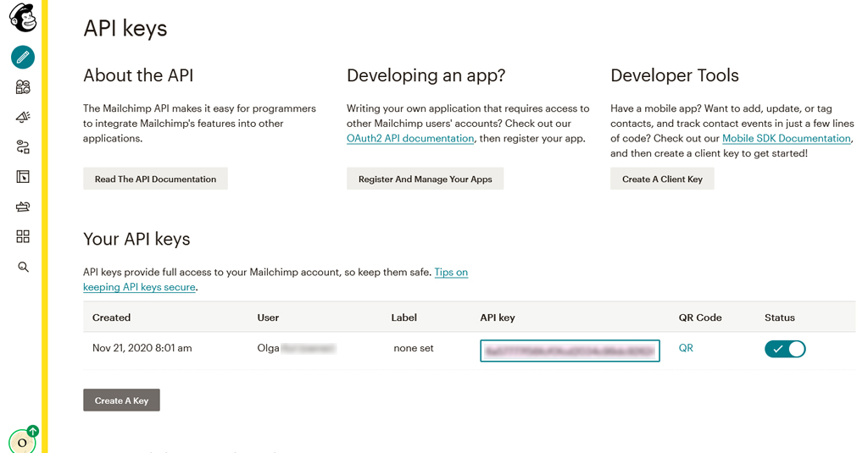
Task: Open the Mobile SDK Documentation link
Action: click(x=786, y=138)
